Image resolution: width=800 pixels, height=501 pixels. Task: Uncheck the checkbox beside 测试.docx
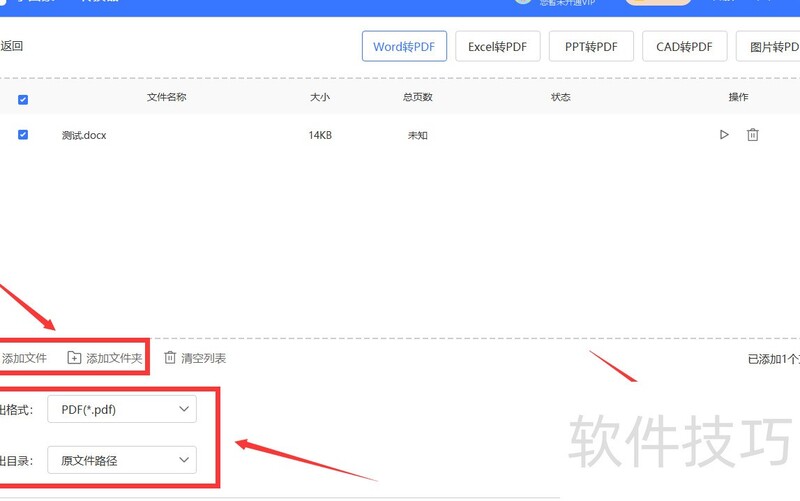(23, 135)
